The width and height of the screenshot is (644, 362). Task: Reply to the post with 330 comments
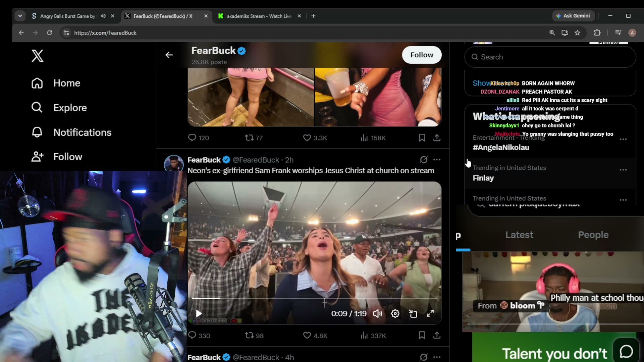coord(199,336)
